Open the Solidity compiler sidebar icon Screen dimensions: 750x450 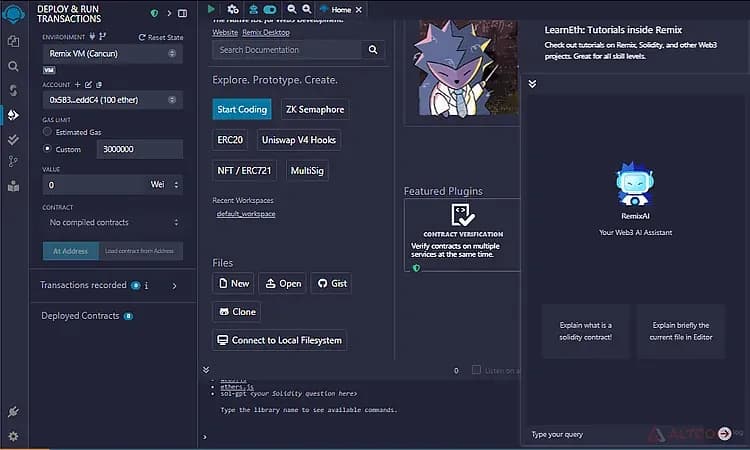point(13,90)
